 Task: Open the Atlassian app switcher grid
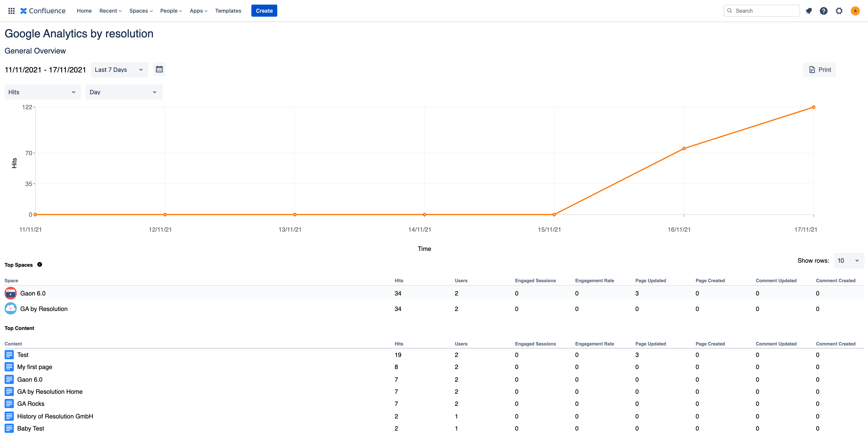click(11, 10)
